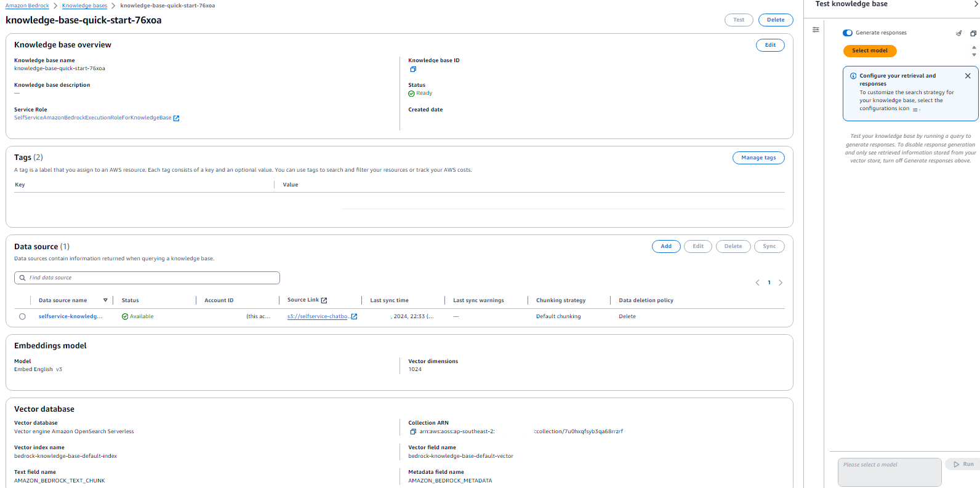The width and height of the screenshot is (980, 488).
Task: Click the magnifier icon in Find data source
Action: 22,278
